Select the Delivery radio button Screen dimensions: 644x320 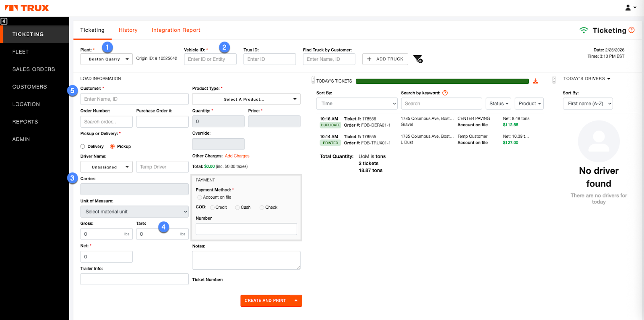tap(83, 147)
